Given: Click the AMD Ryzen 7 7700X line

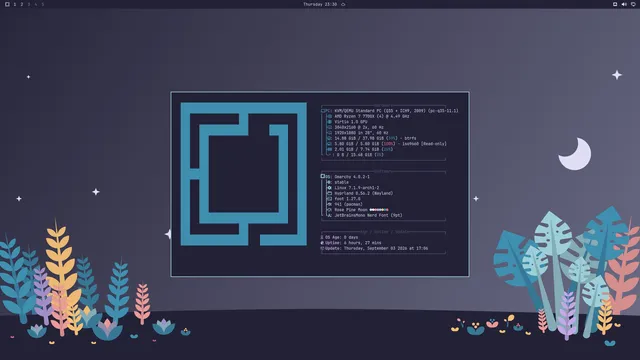Looking at the screenshot, I should 372,116.
